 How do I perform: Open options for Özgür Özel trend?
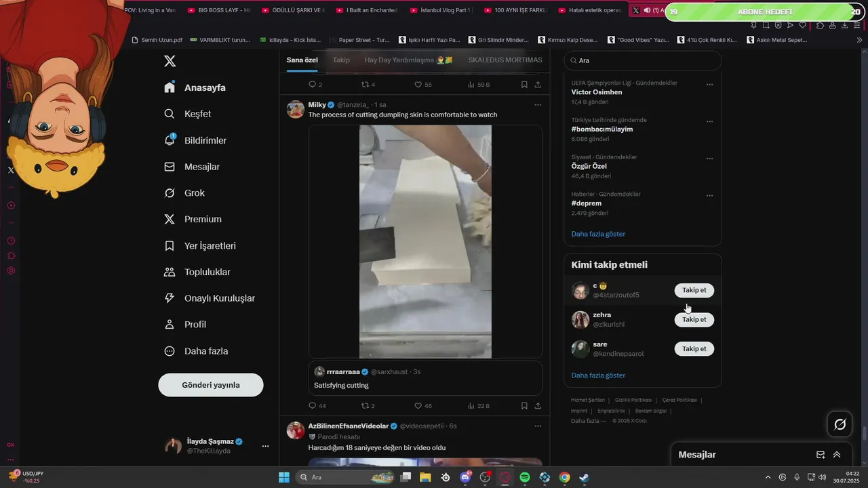tap(709, 159)
